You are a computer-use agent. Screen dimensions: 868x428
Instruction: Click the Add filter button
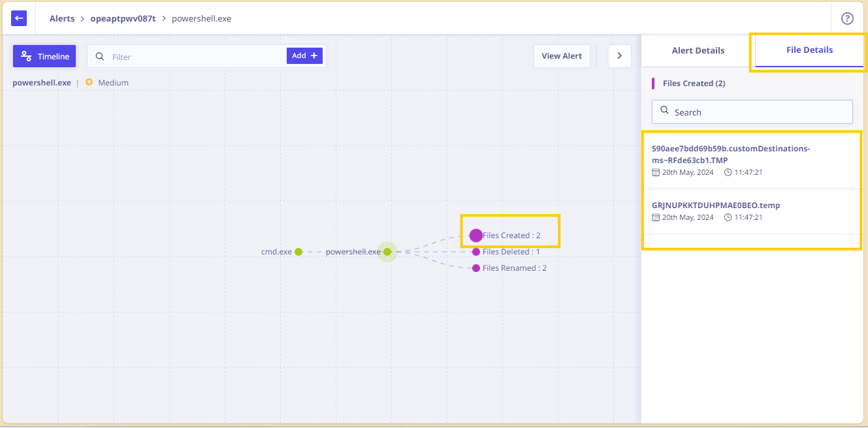304,55
